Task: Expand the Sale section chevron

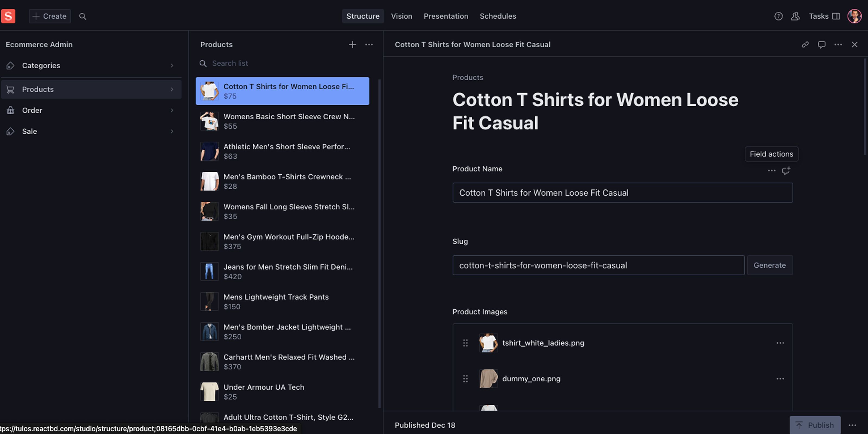Action: [x=172, y=131]
